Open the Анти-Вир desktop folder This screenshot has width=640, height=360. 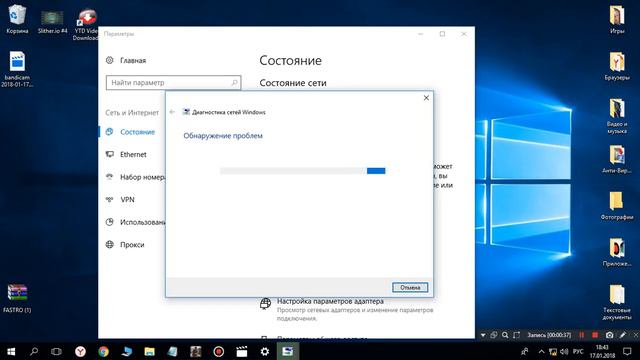tap(617, 159)
